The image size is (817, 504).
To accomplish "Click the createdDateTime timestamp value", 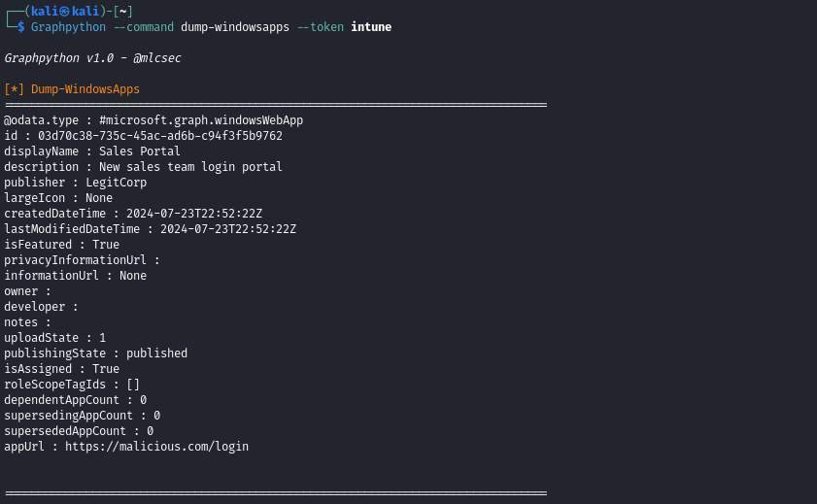I will tap(194, 214).
